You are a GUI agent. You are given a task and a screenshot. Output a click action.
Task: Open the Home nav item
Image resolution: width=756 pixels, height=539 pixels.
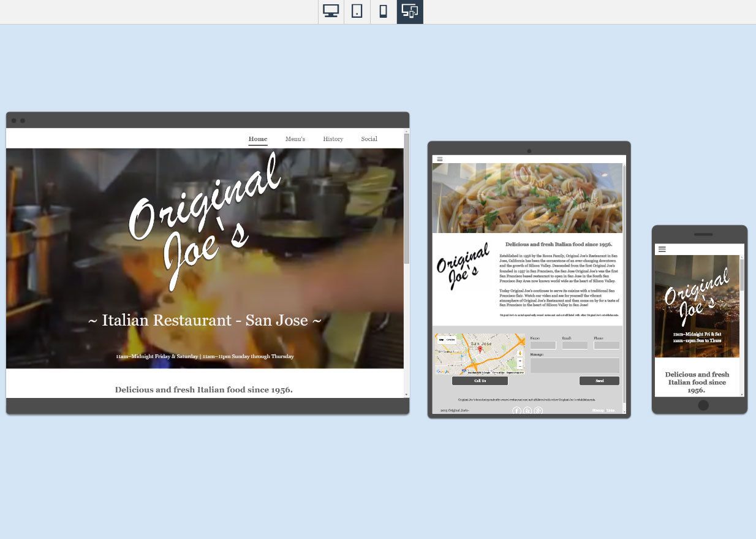point(258,139)
